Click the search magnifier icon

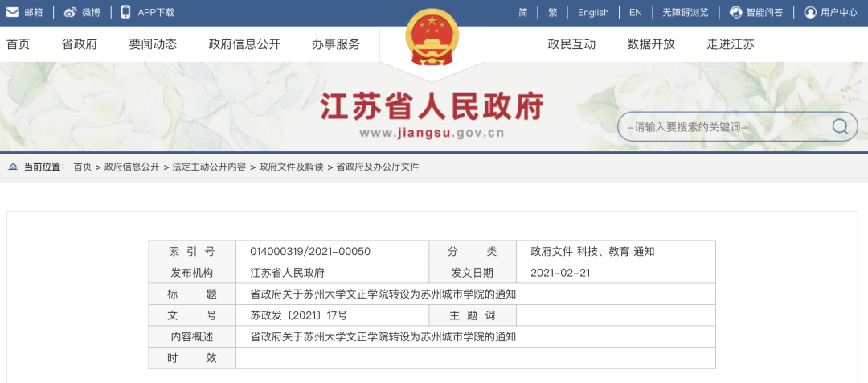840,126
